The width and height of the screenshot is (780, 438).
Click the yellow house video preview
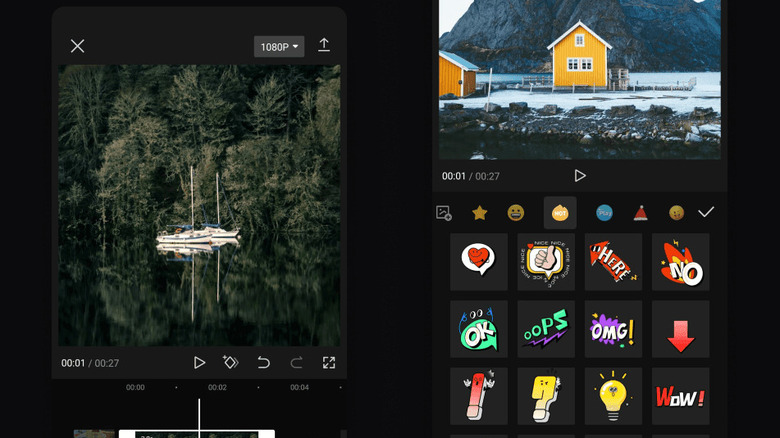pyautogui.click(x=580, y=80)
